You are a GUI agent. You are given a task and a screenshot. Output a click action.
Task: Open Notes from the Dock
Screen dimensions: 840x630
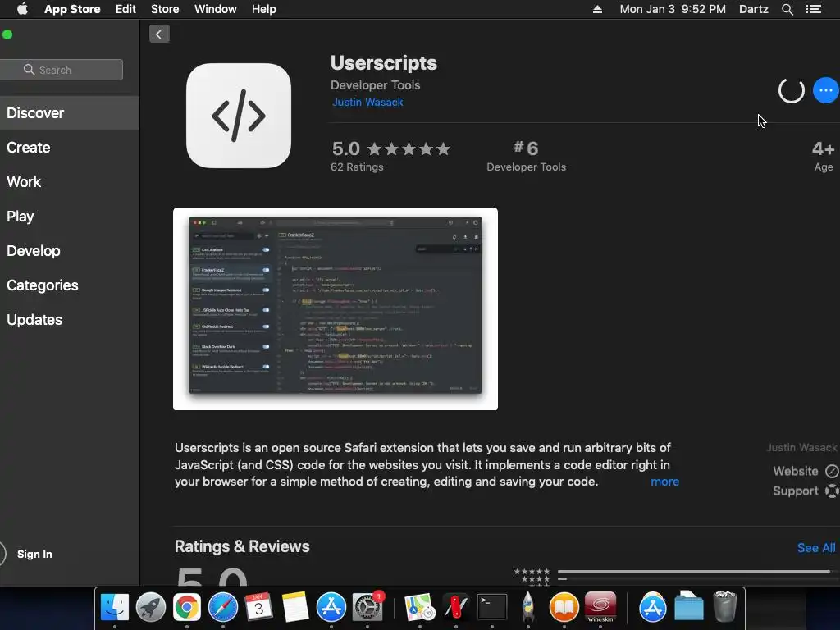tap(295, 608)
